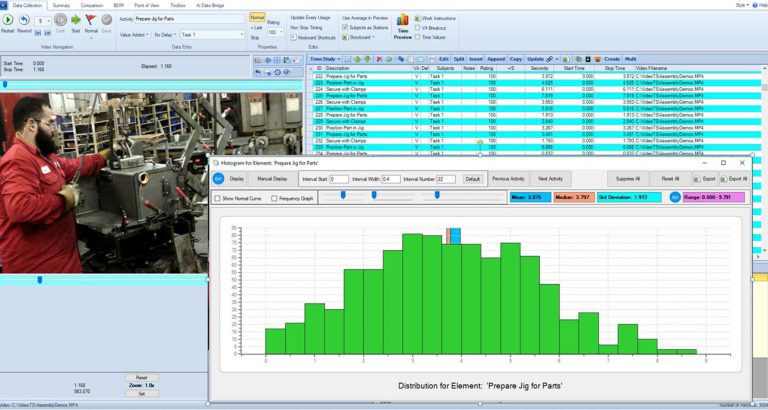Click the blue tag icon in Time Study toolbar

(x=401, y=59)
